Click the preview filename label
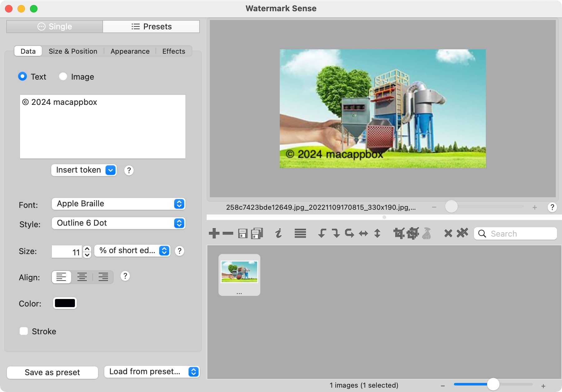 (x=321, y=207)
